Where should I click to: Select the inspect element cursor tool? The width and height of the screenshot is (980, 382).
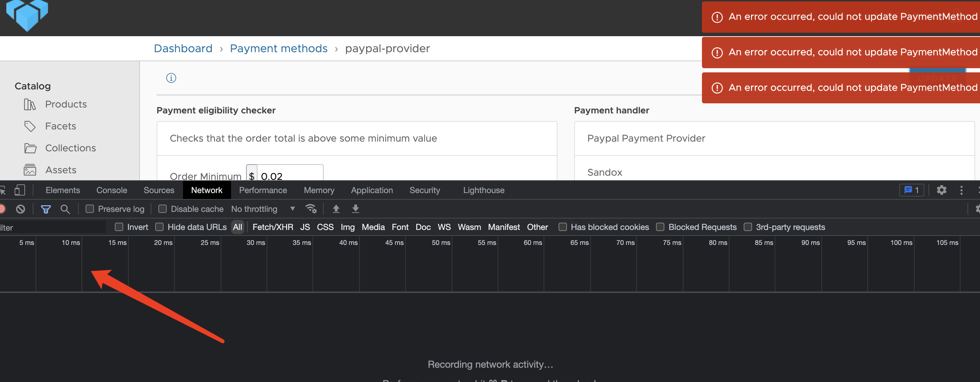tap(4, 190)
